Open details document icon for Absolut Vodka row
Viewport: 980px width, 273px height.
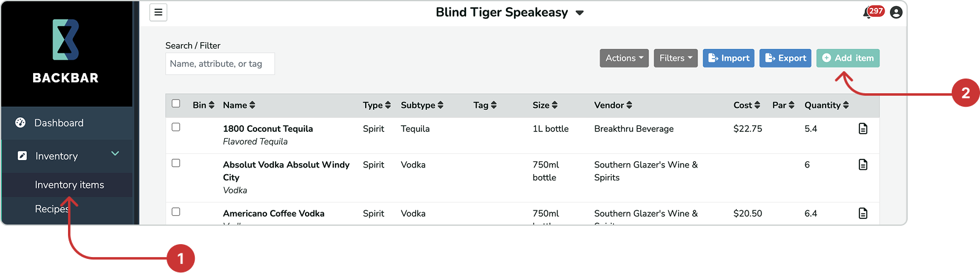click(x=863, y=164)
